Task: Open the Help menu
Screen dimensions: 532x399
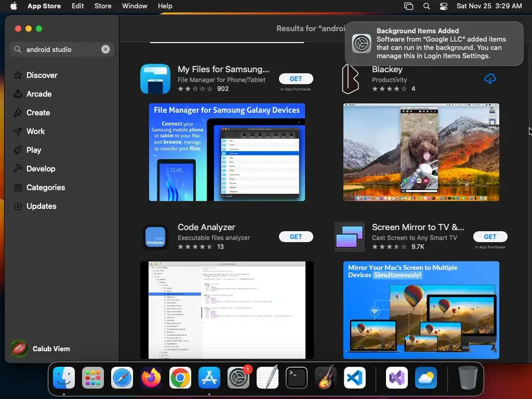Action: pos(165,6)
